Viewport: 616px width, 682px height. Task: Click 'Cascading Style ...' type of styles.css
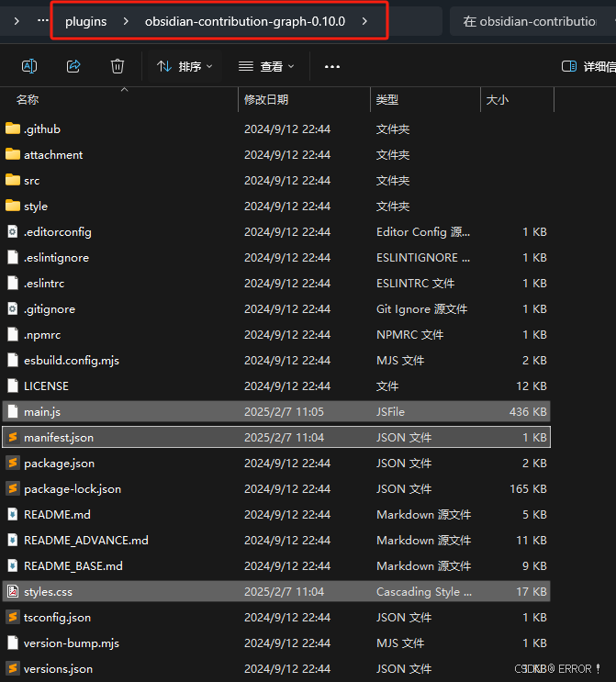coord(424,592)
